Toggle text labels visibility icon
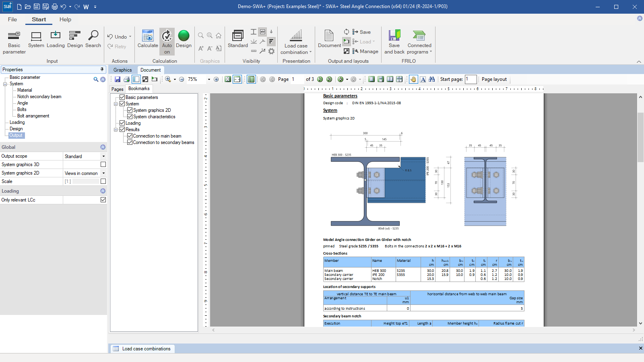 pyautogui.click(x=262, y=32)
